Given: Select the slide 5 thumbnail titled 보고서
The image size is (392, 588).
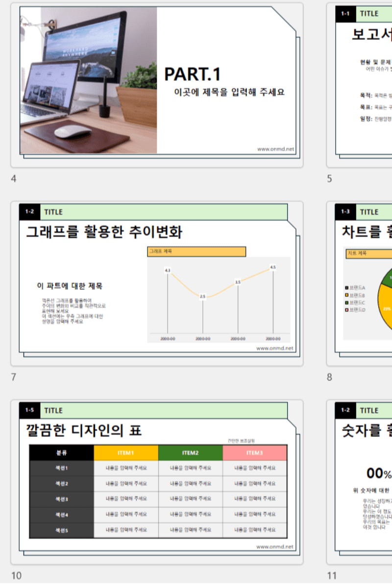Looking at the screenshot, I should coord(360,85).
